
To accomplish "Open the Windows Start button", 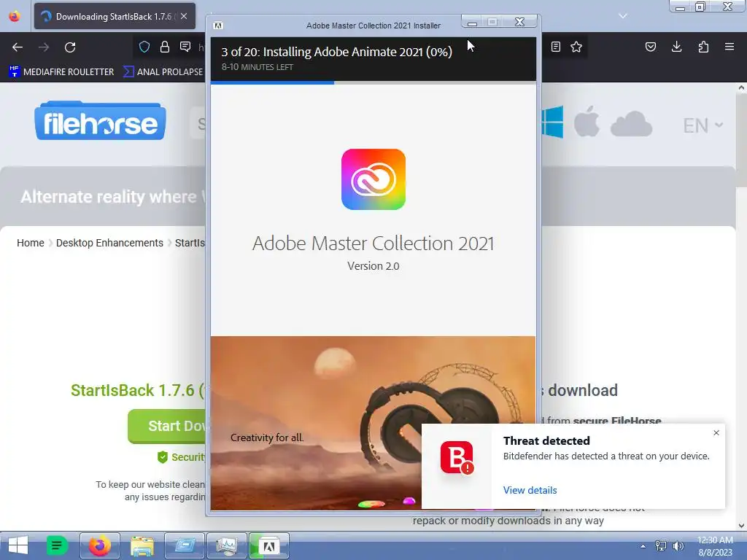I will [x=18, y=545].
